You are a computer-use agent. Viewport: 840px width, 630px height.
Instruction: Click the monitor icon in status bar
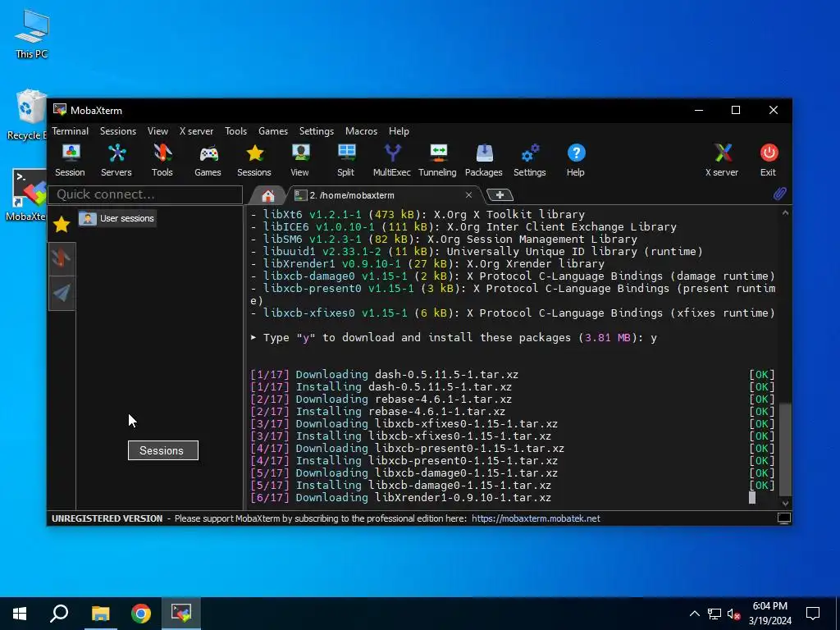784,518
